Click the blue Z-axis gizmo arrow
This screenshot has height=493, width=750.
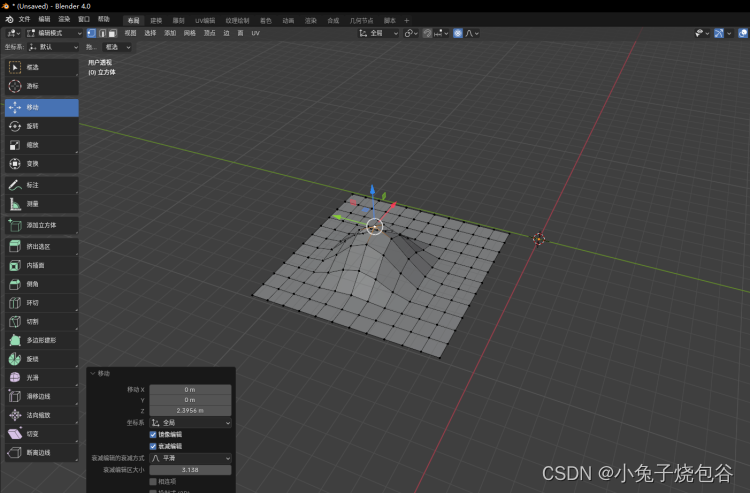click(x=372, y=191)
